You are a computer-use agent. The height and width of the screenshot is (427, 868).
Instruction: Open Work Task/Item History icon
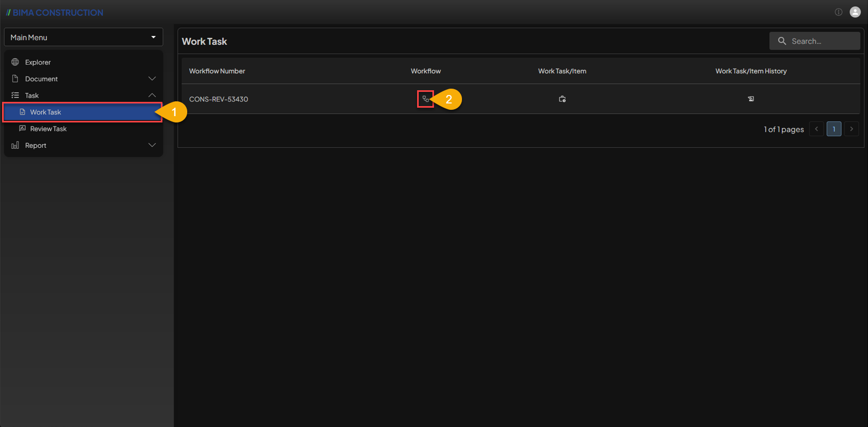pos(751,99)
